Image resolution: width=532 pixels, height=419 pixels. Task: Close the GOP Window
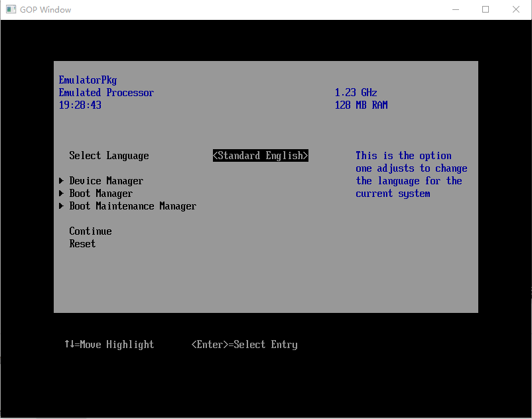click(x=515, y=9)
